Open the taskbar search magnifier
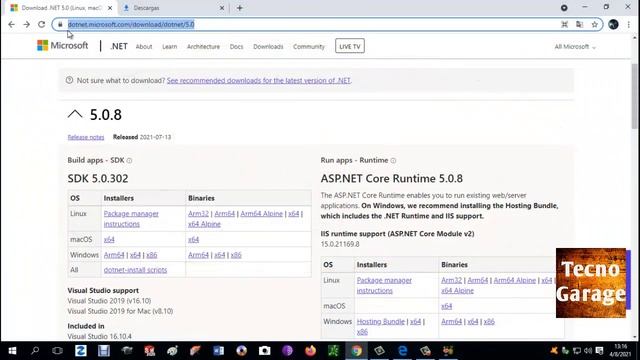The width and height of the screenshot is (640, 360). (x=35, y=351)
